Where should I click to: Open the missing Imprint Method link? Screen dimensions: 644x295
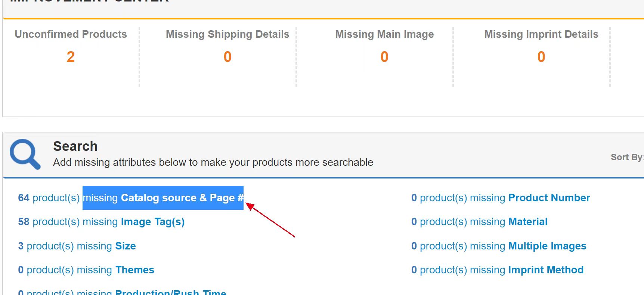pos(497,270)
